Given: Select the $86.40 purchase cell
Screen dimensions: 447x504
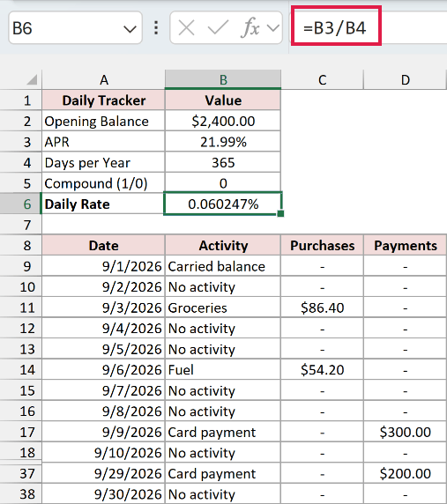Looking at the screenshot, I should coord(322,308).
